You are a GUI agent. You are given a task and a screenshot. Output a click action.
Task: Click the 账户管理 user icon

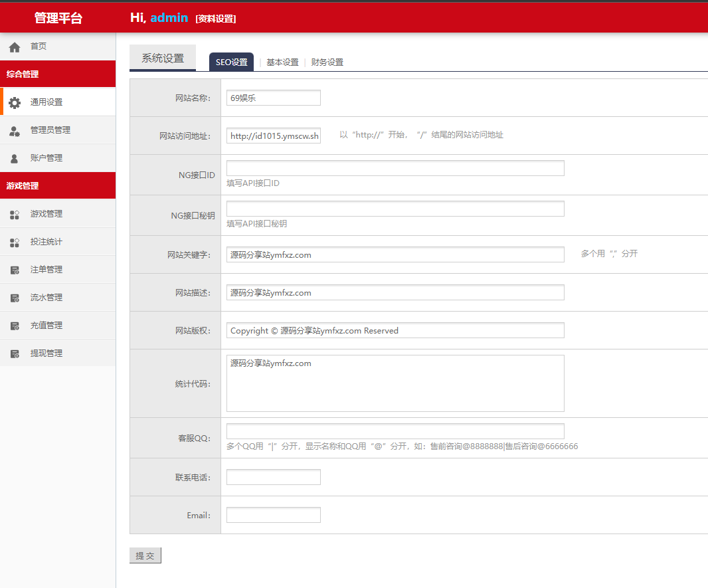(15, 159)
